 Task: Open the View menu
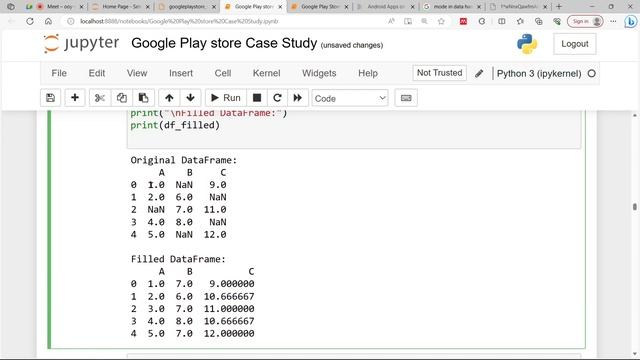[x=137, y=73]
